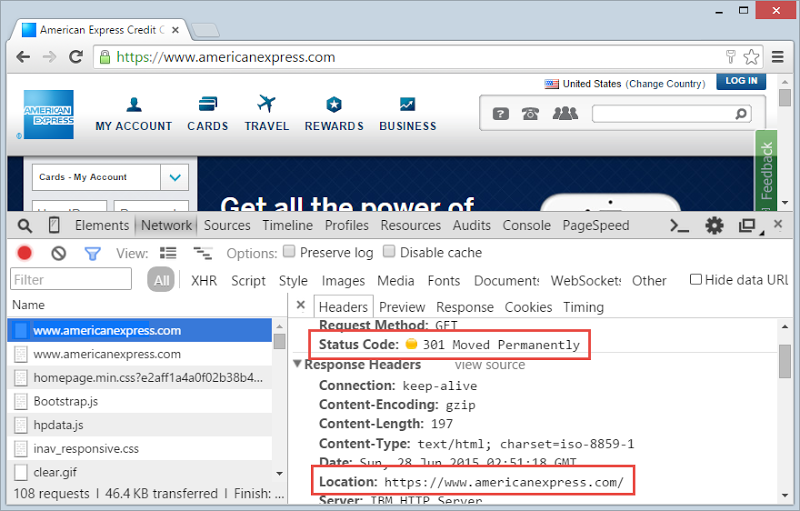Close the request details pane
This screenshot has height=511, width=800.
tap(301, 305)
